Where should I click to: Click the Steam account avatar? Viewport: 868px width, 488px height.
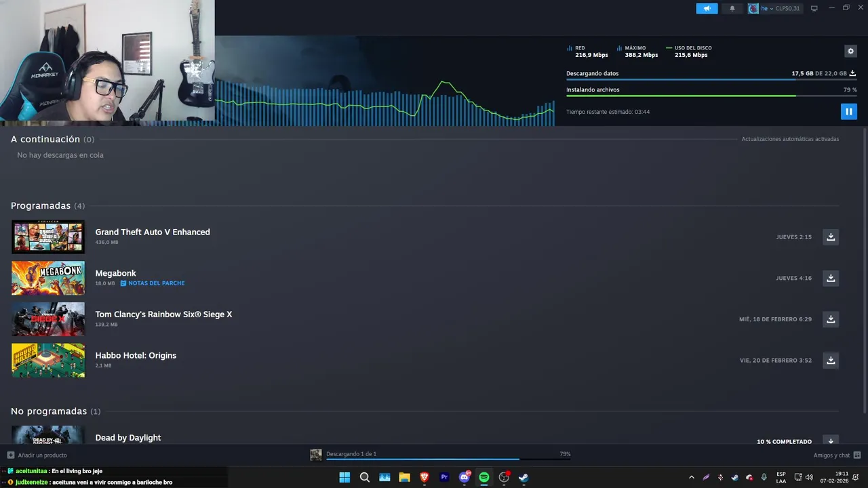point(753,8)
